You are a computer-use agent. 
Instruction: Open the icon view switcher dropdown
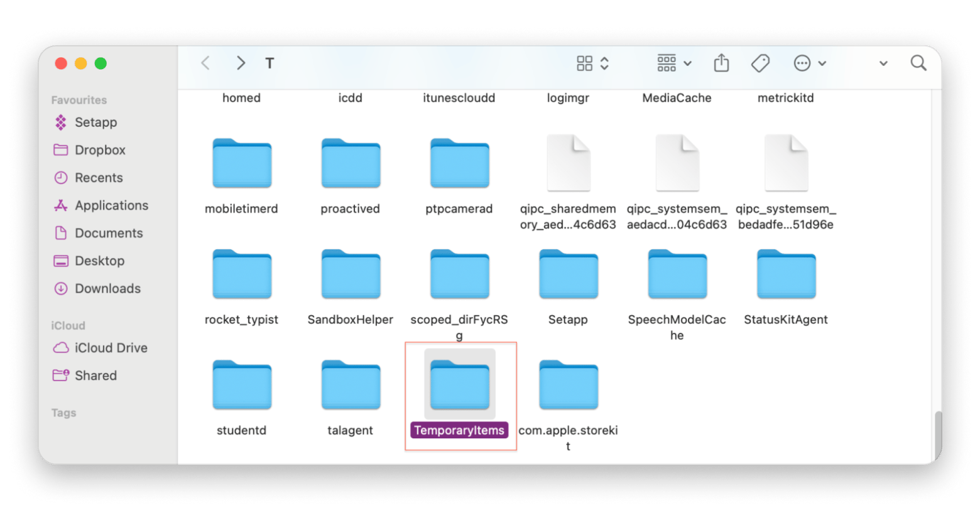point(592,63)
